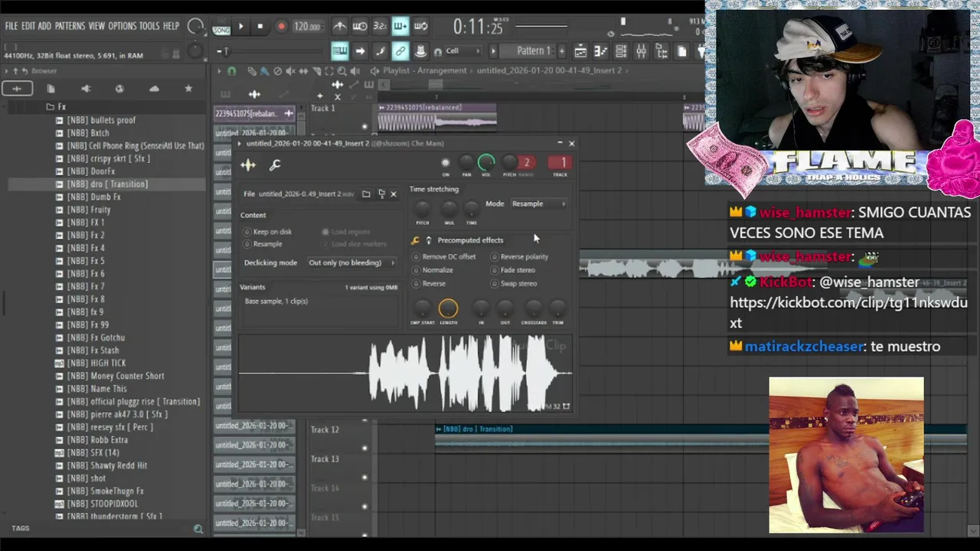Open Declicking mode dropdown
The image size is (980, 551).
point(351,262)
